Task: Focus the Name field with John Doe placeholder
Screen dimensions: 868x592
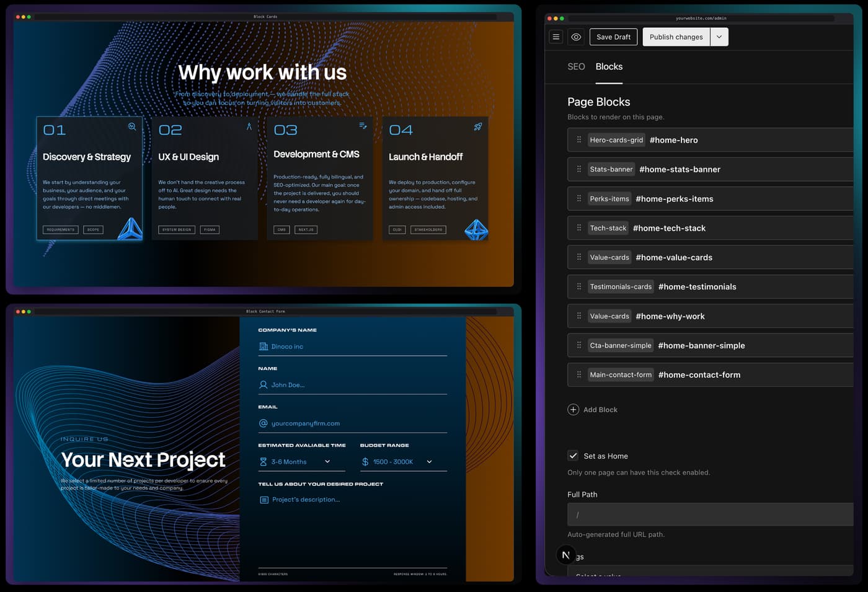Action: click(353, 385)
